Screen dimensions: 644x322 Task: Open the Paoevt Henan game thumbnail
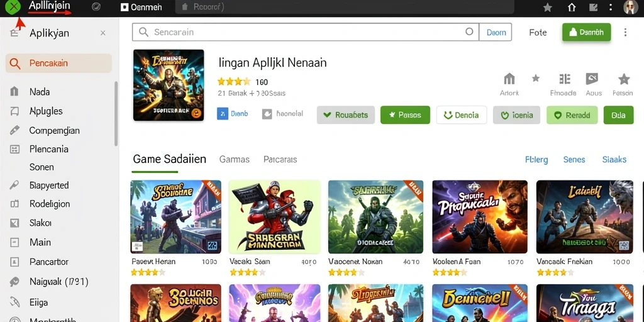pyautogui.click(x=176, y=217)
